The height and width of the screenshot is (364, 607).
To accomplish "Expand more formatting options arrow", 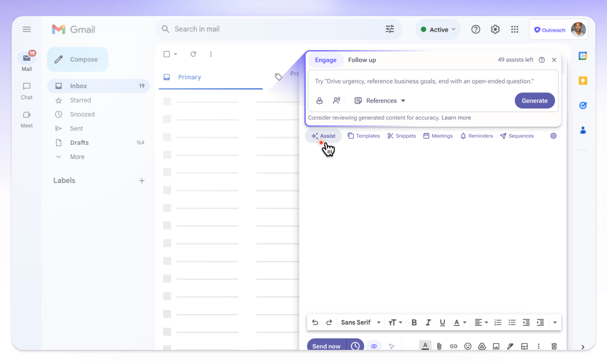I will point(555,322).
